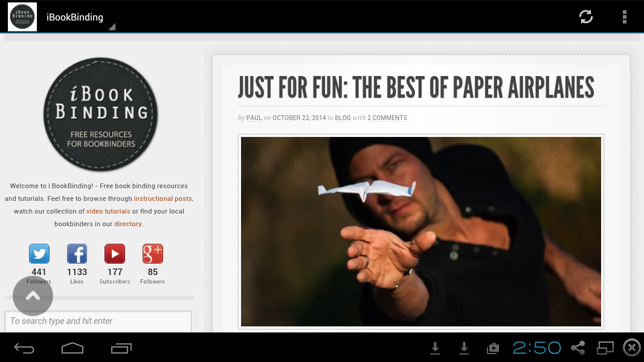Tap the scroll-to-top chevron button

pyautogui.click(x=33, y=296)
